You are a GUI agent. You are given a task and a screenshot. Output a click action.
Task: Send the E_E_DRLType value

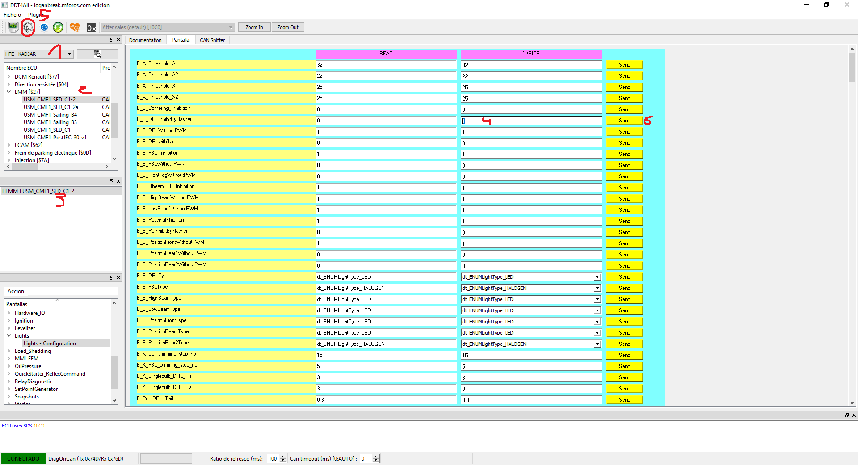coord(624,277)
